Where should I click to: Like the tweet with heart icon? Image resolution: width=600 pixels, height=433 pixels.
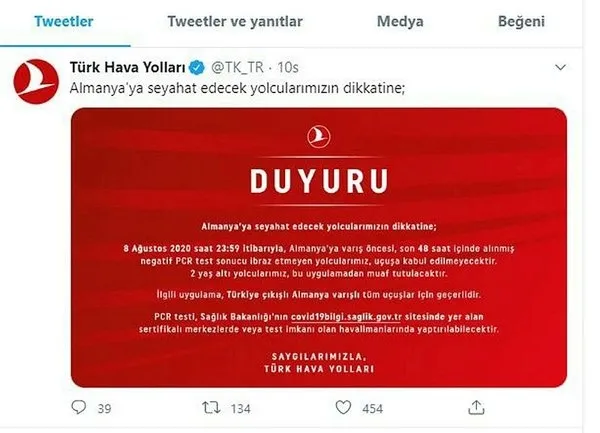point(343,407)
